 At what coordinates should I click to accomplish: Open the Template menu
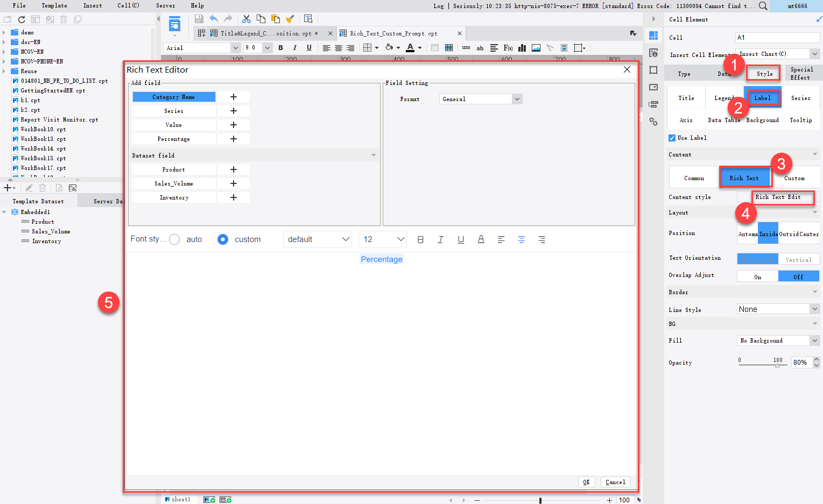coord(54,5)
